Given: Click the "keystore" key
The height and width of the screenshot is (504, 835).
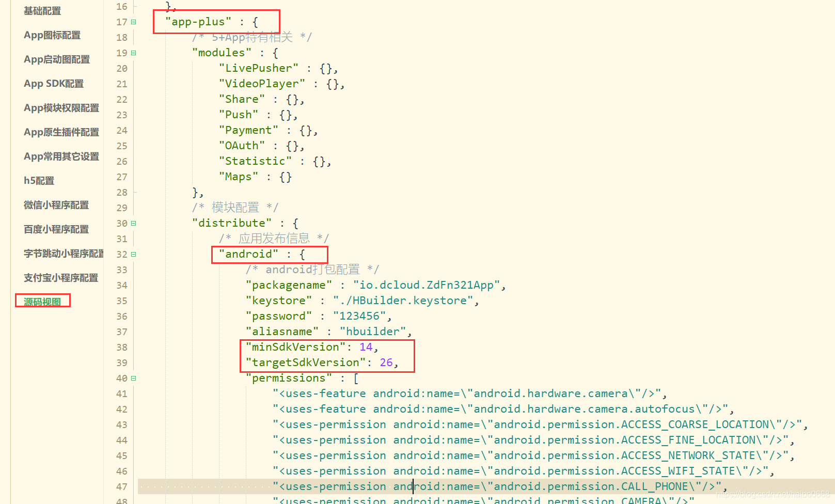Looking at the screenshot, I should [279, 301].
